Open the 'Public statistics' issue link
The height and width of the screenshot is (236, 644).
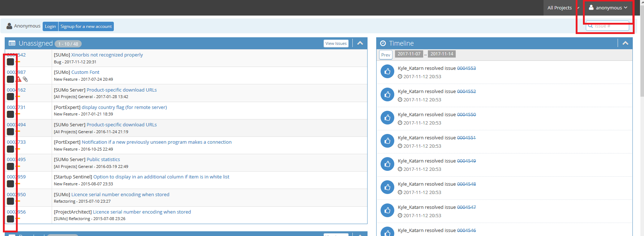(103, 159)
